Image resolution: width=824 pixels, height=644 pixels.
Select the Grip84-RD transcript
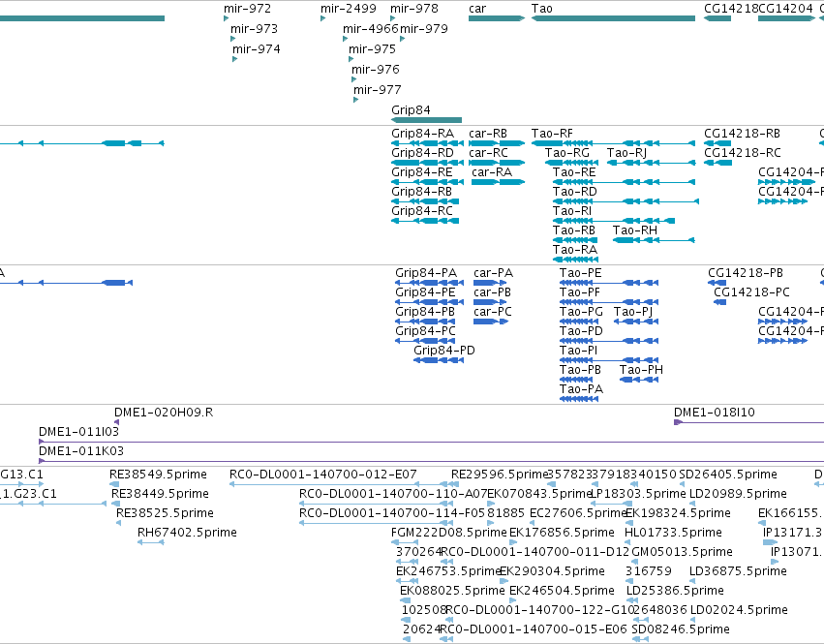pos(428,163)
